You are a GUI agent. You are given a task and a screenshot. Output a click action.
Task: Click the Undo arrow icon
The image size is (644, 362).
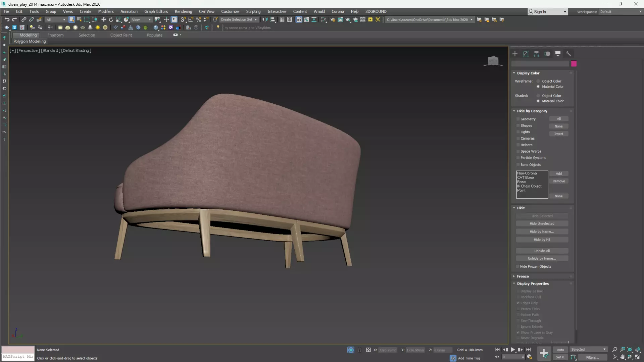[x=7, y=19]
